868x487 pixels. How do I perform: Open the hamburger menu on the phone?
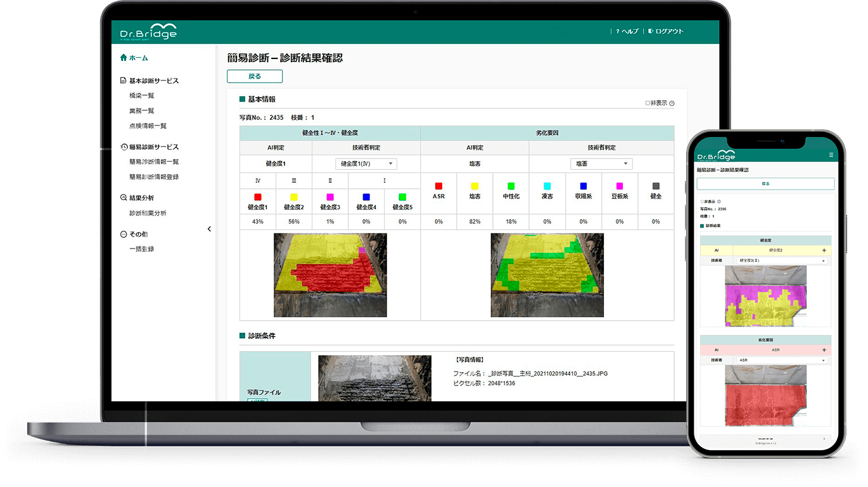[831, 155]
